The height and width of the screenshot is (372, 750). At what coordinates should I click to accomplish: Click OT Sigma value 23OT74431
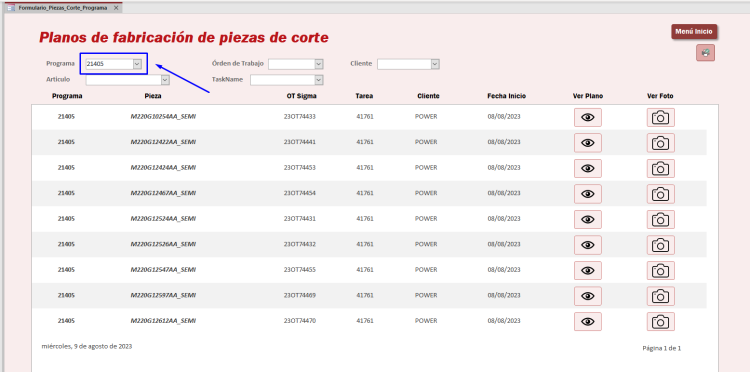point(299,219)
